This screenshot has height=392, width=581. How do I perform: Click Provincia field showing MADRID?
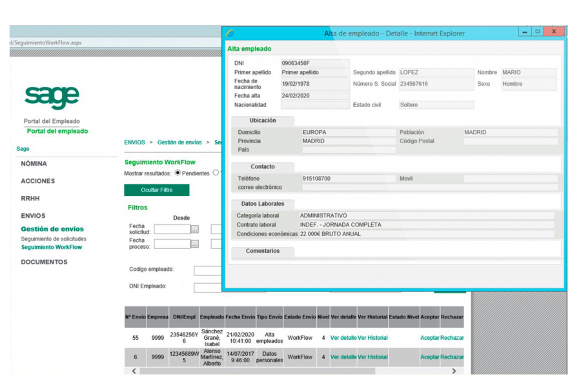(349, 141)
